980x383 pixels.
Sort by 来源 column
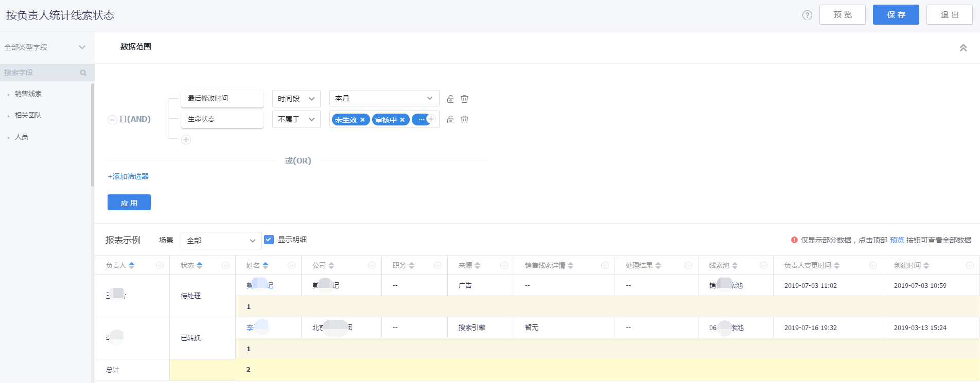(x=478, y=265)
